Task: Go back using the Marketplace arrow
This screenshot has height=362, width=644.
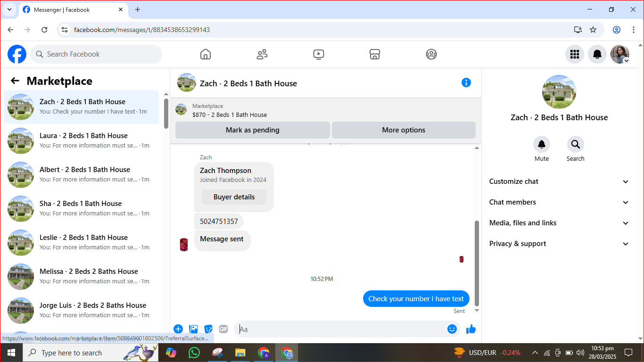Action: (x=15, y=81)
